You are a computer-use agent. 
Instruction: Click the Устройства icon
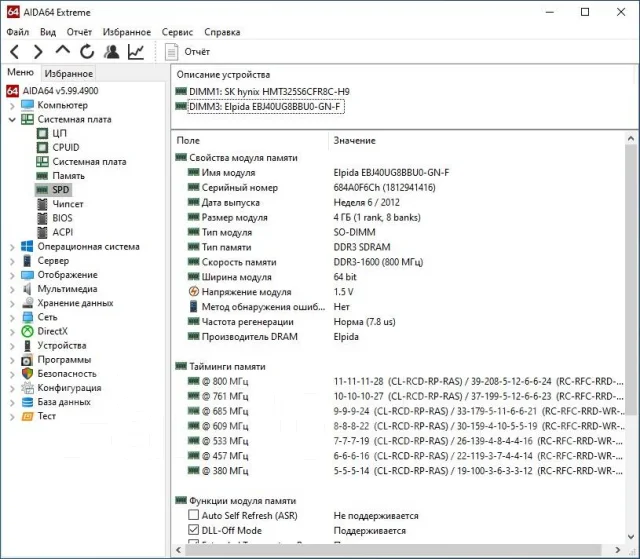[x=27, y=346]
